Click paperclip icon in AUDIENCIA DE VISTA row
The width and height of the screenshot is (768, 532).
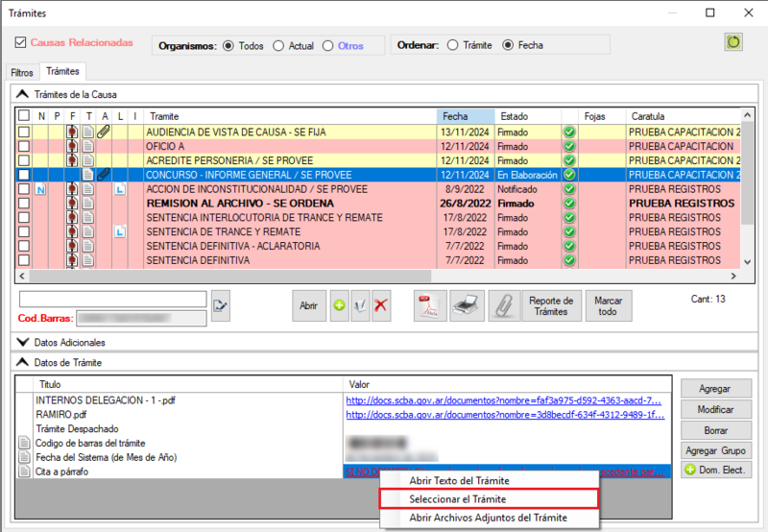[x=104, y=132]
